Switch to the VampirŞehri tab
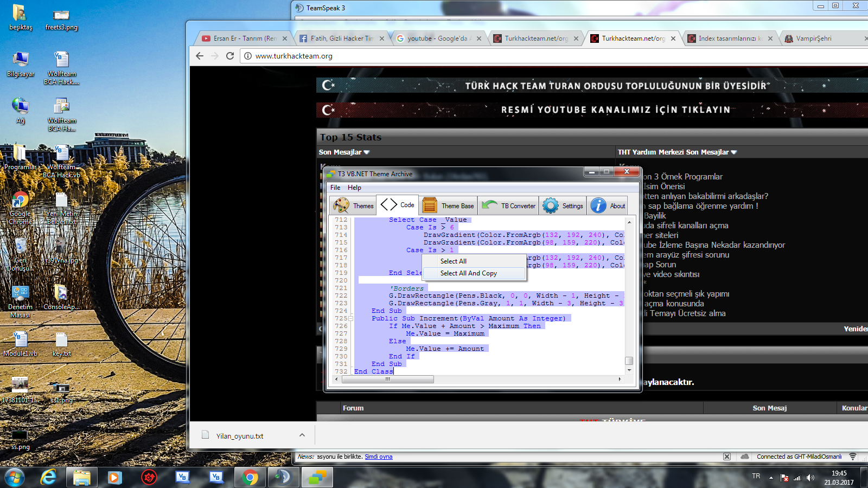 click(825, 38)
